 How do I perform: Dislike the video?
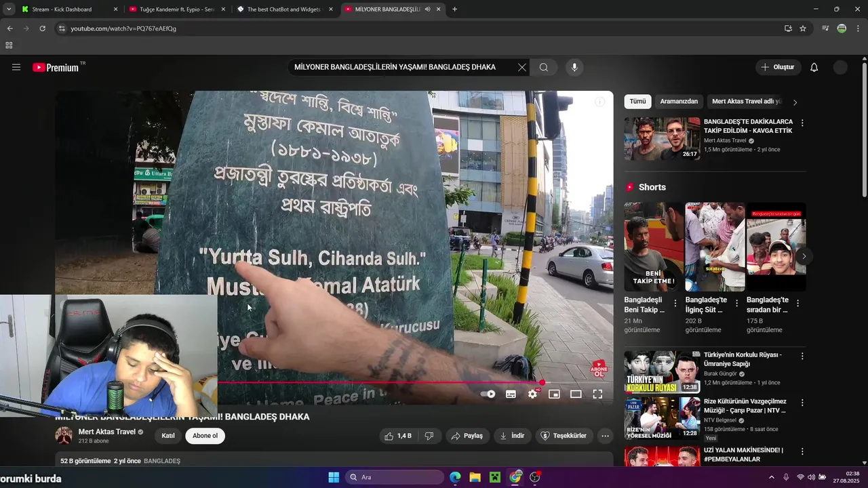(429, 436)
